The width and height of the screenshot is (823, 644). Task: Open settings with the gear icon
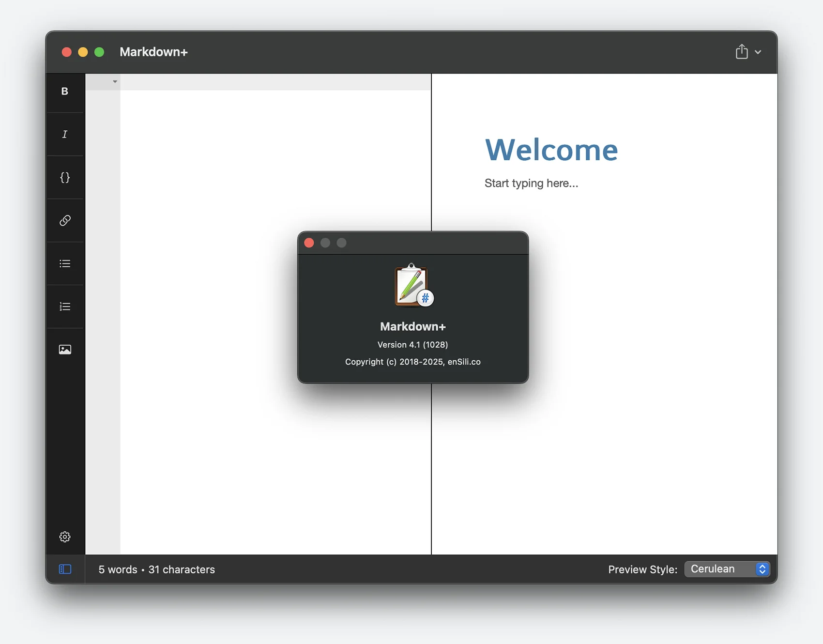65,537
